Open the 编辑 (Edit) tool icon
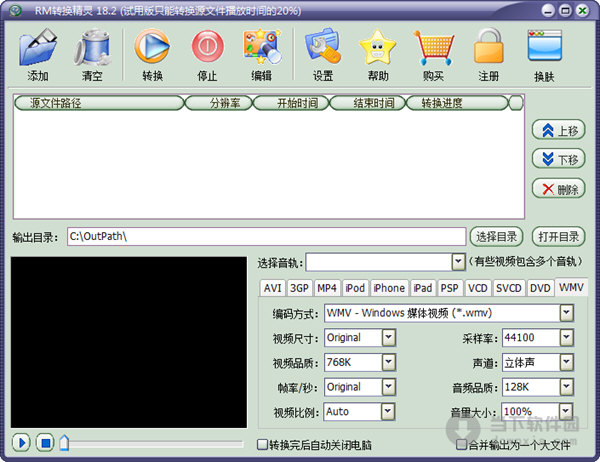Viewport: 600px width, 462px height. point(262,46)
